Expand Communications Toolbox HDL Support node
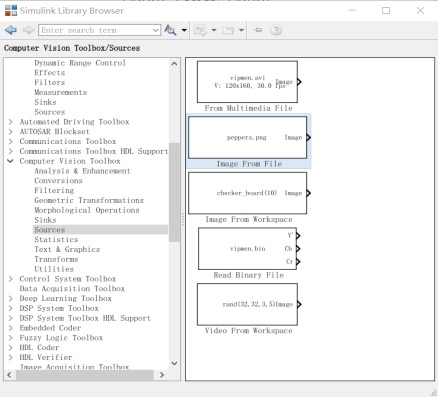Image resolution: width=438 pixels, height=397 pixels. (11, 151)
